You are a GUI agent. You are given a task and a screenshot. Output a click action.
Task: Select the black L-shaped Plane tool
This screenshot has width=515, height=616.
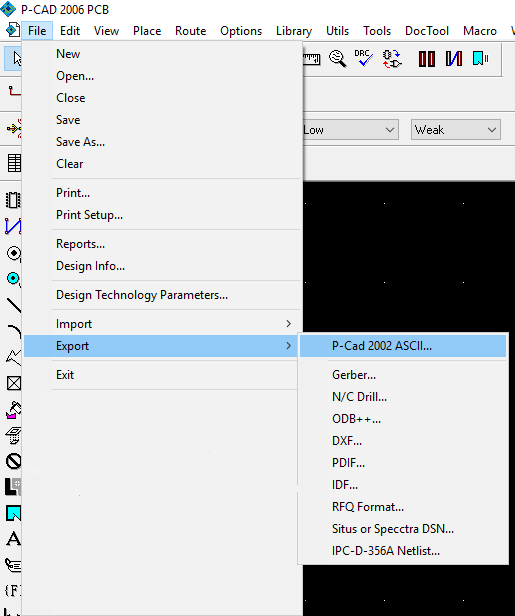[13, 487]
